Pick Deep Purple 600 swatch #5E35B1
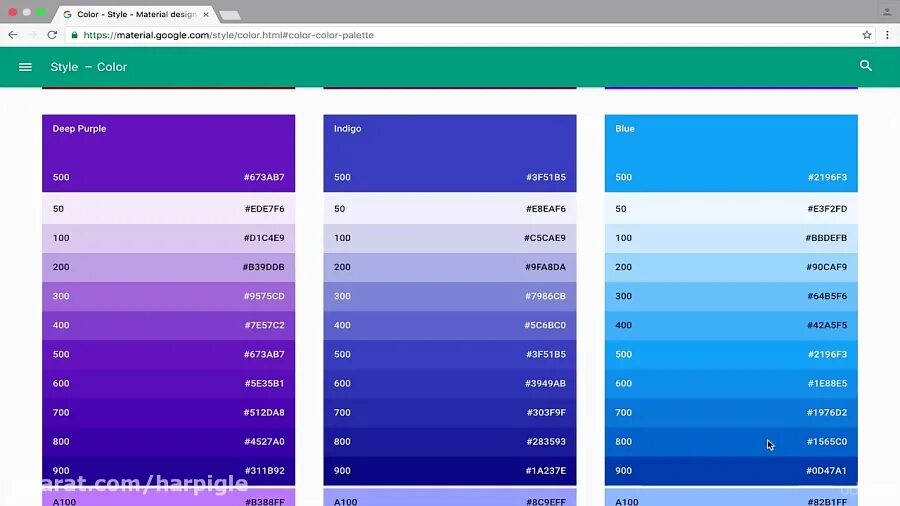Image resolution: width=900 pixels, height=506 pixels. (168, 383)
